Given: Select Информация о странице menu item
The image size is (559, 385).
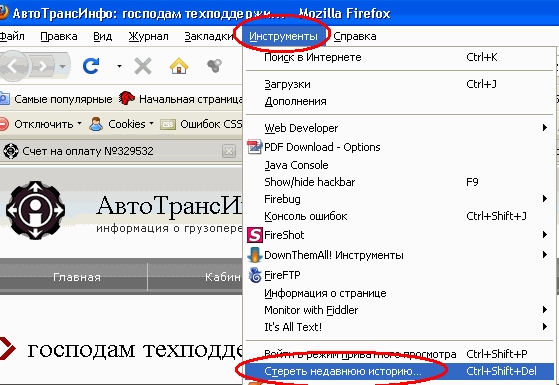Looking at the screenshot, I should click(x=400, y=293).
